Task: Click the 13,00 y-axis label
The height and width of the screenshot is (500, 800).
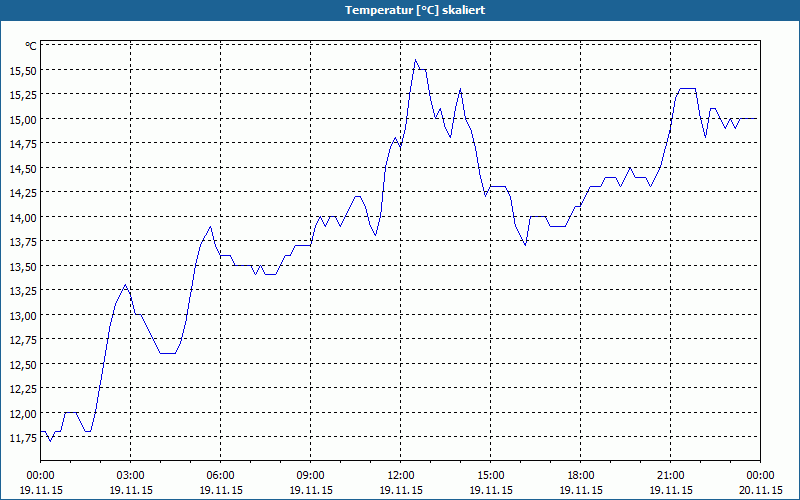Action: pos(23,316)
